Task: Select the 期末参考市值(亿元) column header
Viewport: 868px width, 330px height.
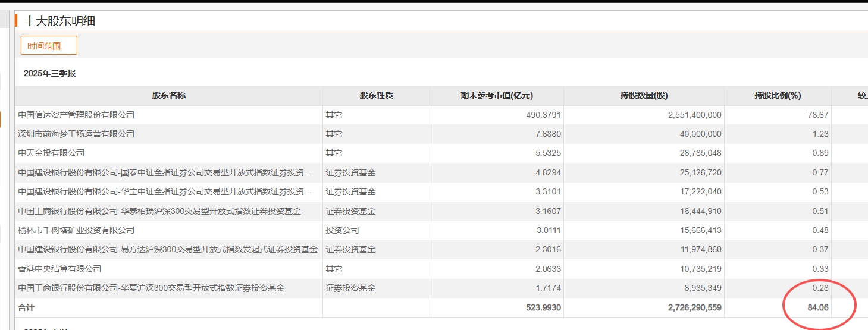Action: tap(497, 95)
